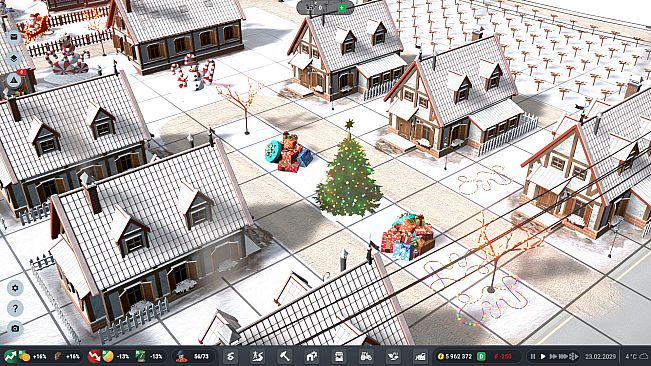Click the green product icon beside -13%

click(x=141, y=356)
